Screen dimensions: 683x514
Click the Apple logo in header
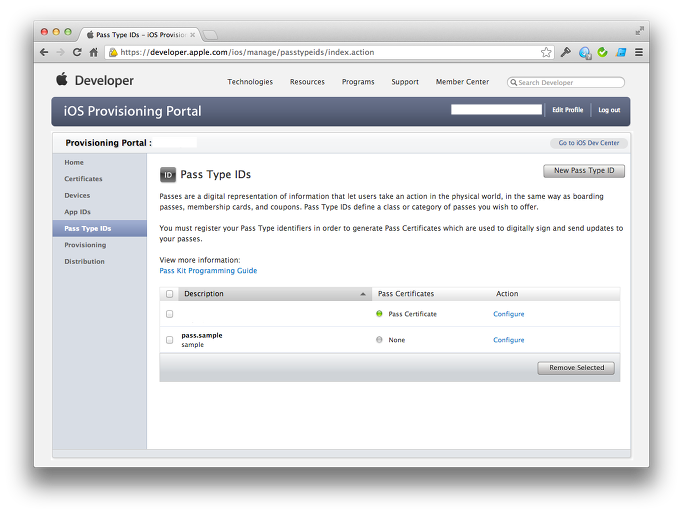pos(62,79)
